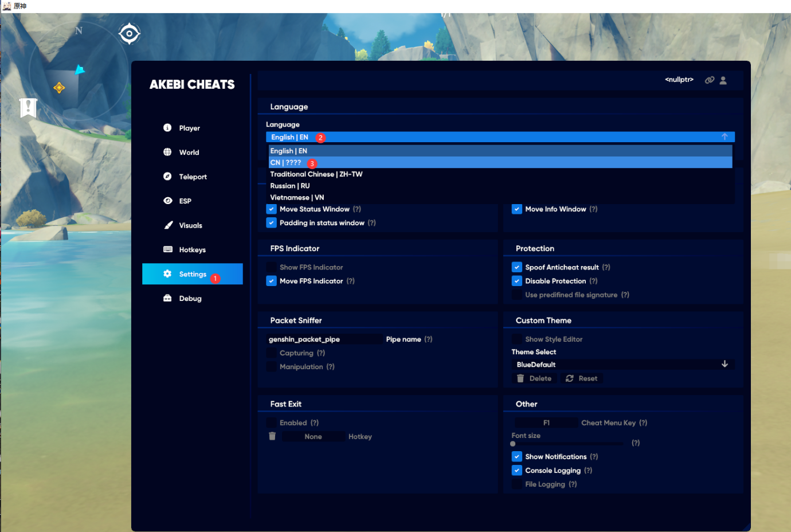Enable Fast Exit checkbox
Viewport: 791px width, 532px height.
click(x=272, y=423)
